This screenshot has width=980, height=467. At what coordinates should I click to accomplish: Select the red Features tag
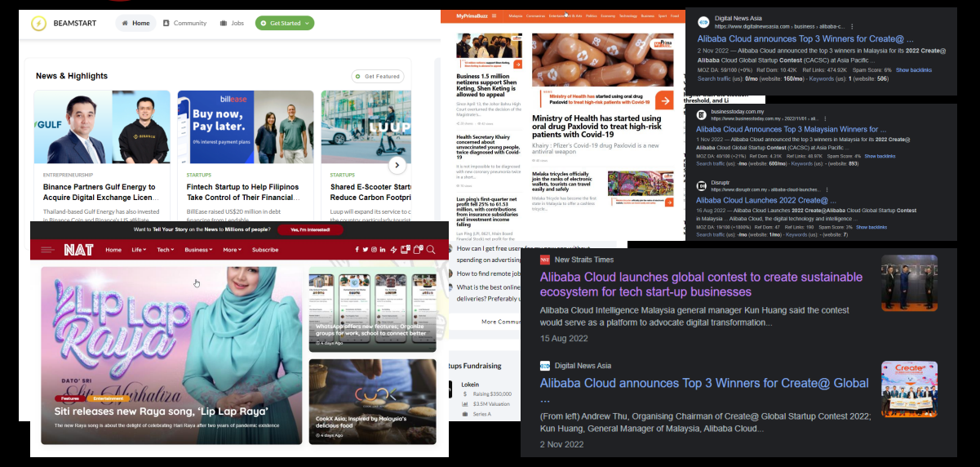(x=69, y=398)
